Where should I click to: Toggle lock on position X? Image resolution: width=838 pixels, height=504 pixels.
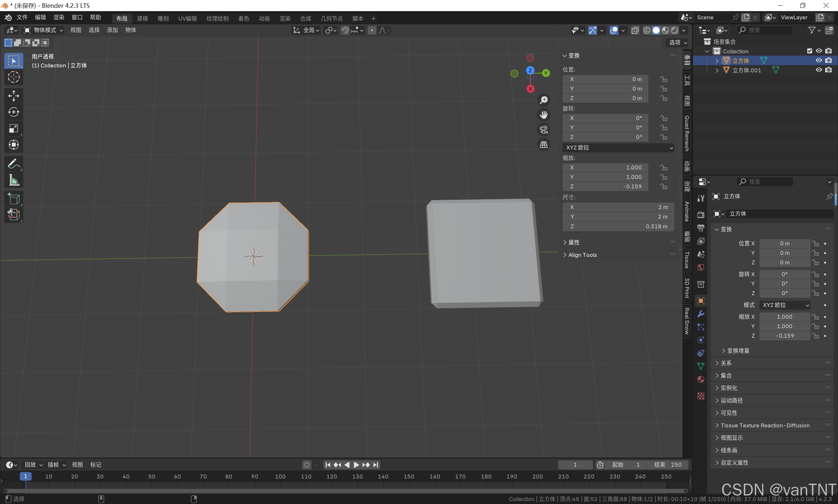tap(664, 79)
